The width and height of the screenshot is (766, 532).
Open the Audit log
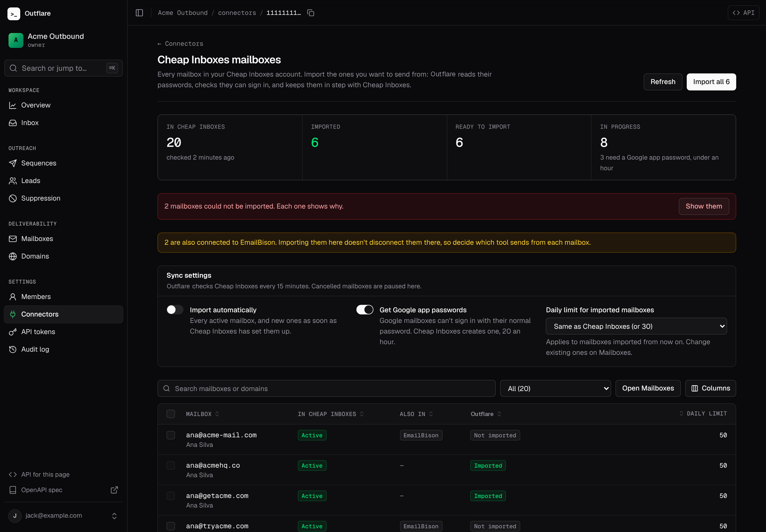pos(63,349)
